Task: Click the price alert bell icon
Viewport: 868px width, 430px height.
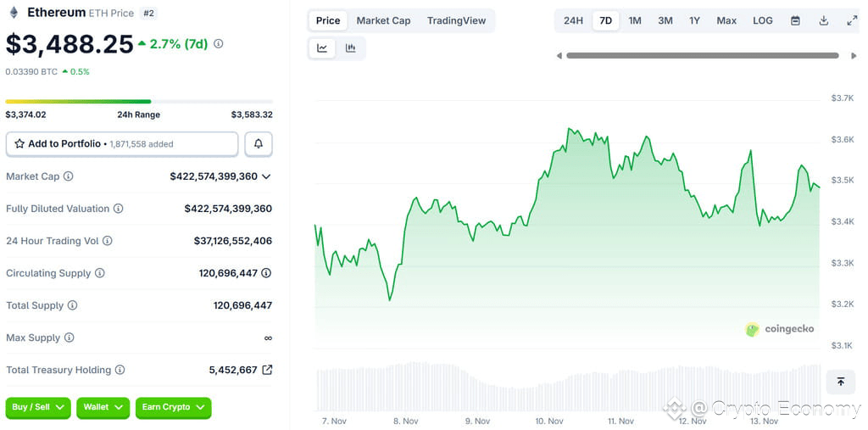Action: click(x=259, y=144)
